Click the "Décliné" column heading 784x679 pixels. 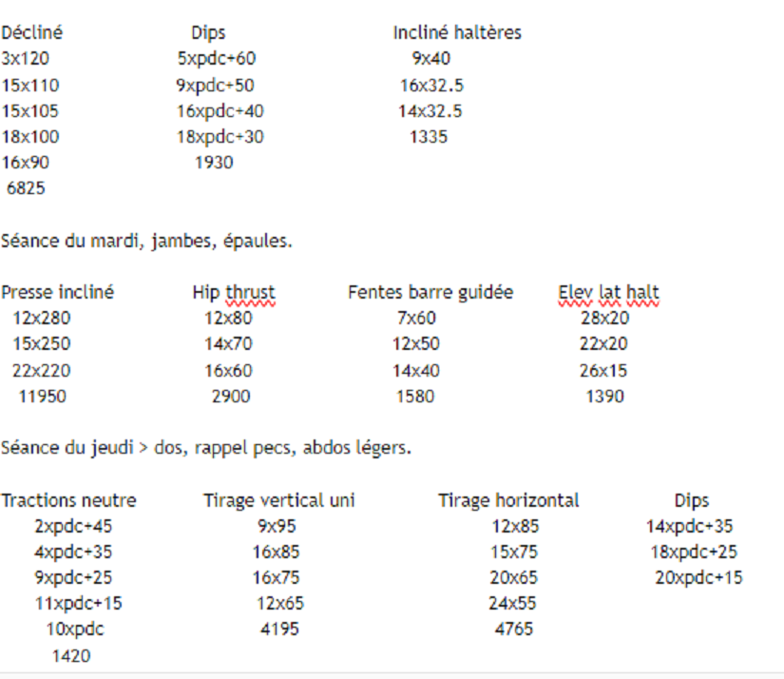pos(32,32)
